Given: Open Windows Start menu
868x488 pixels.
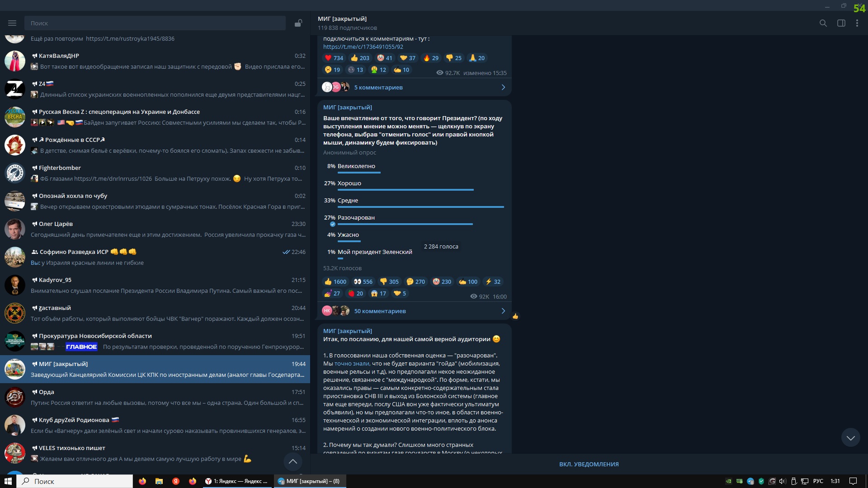Looking at the screenshot, I should click(8, 481).
